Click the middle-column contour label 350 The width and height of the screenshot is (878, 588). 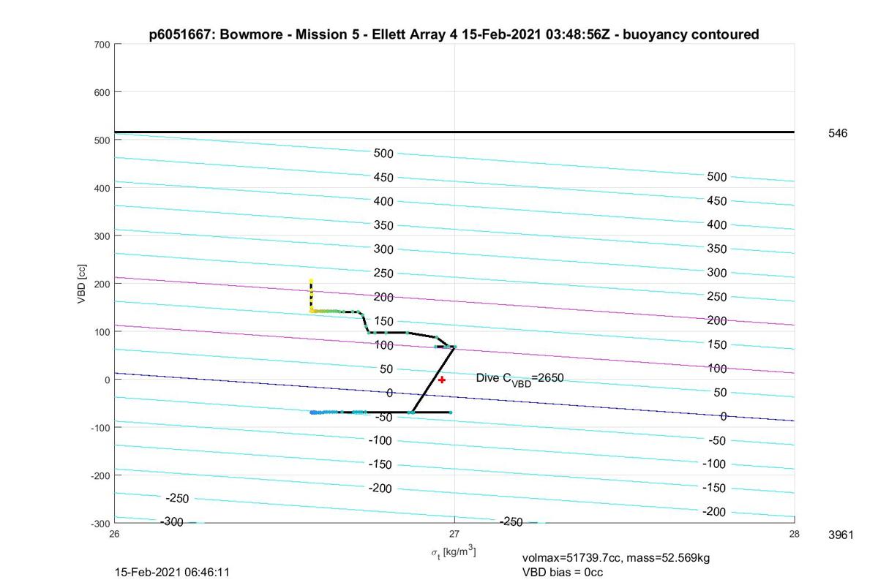click(x=383, y=225)
